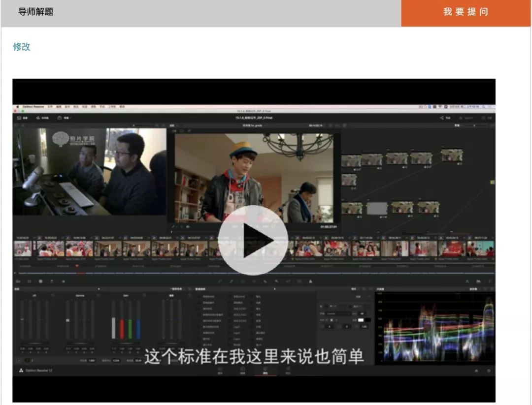Open project settings gear at the bottom right
Viewport: 532px width, 405px height.
pyautogui.click(x=489, y=371)
